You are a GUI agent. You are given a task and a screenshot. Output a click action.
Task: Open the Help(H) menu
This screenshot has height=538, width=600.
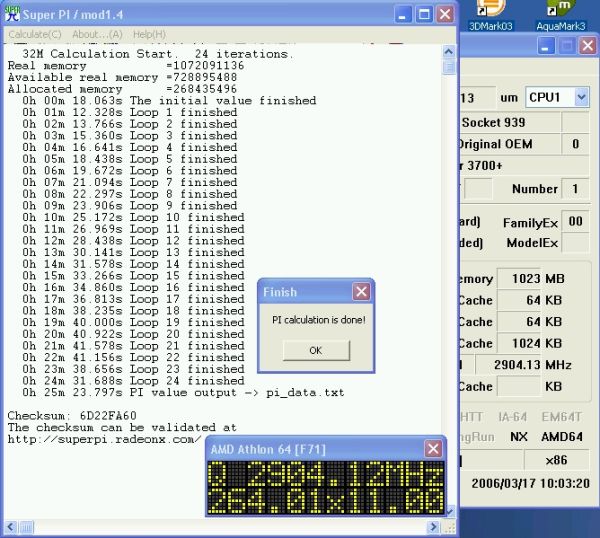coord(149,34)
